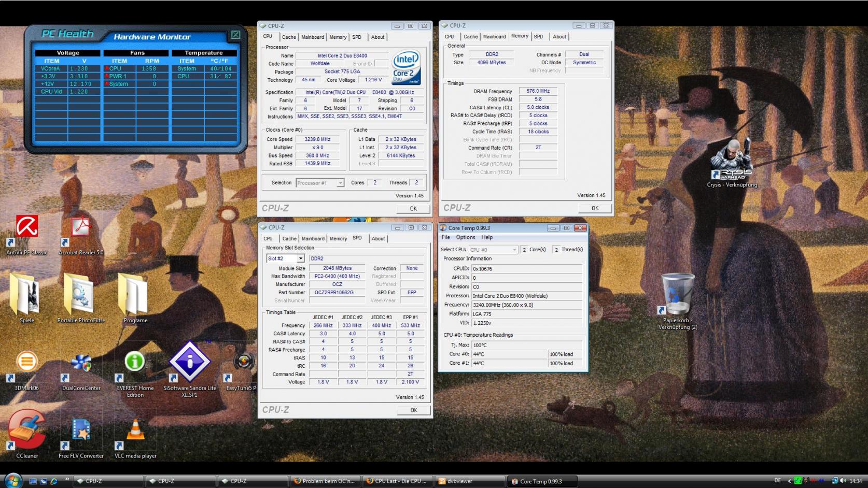
Task: Switch to dvbviewer taskbar button
Action: [469, 481]
